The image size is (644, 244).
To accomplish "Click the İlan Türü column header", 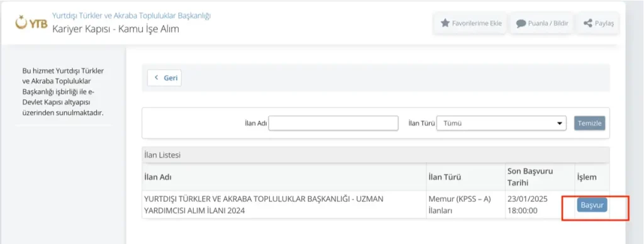I will (x=465, y=177).
